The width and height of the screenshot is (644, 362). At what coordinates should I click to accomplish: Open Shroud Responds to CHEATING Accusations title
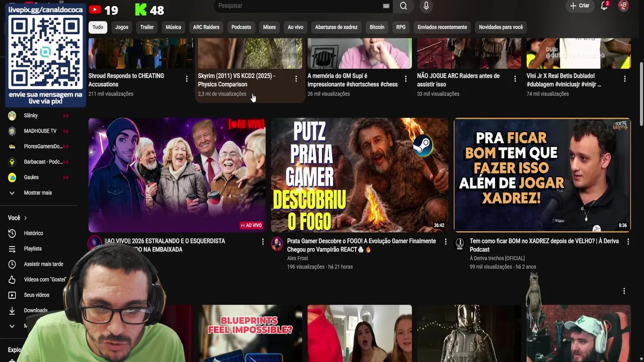126,80
